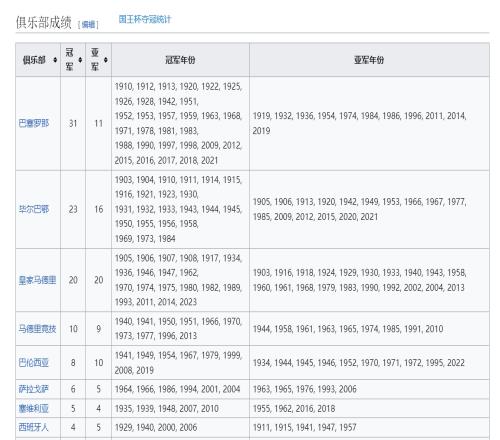This screenshot has width=500, height=440.
Task: Open the 萨拉戈萨 club link
Action: (34, 389)
